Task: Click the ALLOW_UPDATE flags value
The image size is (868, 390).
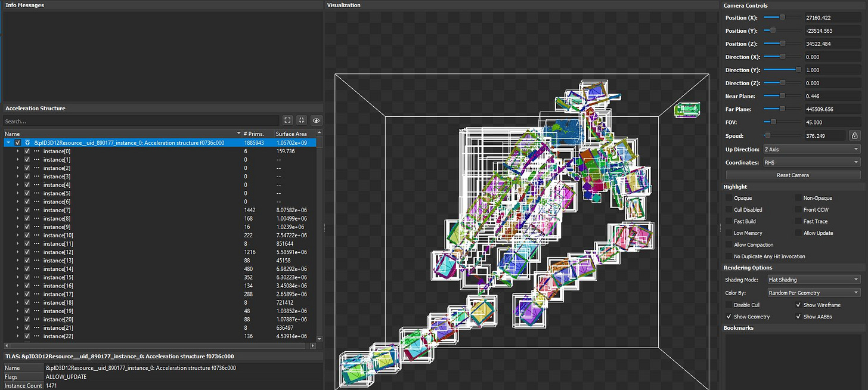Action: [x=66, y=377]
